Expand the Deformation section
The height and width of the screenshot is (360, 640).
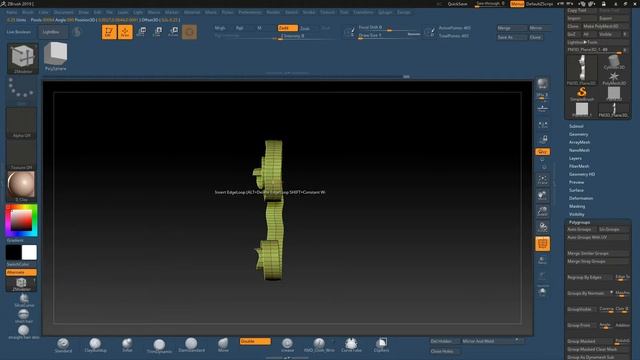point(581,198)
